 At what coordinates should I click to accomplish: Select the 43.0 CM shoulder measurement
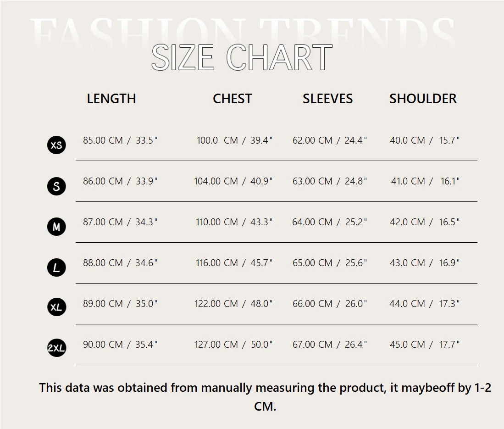pos(408,263)
